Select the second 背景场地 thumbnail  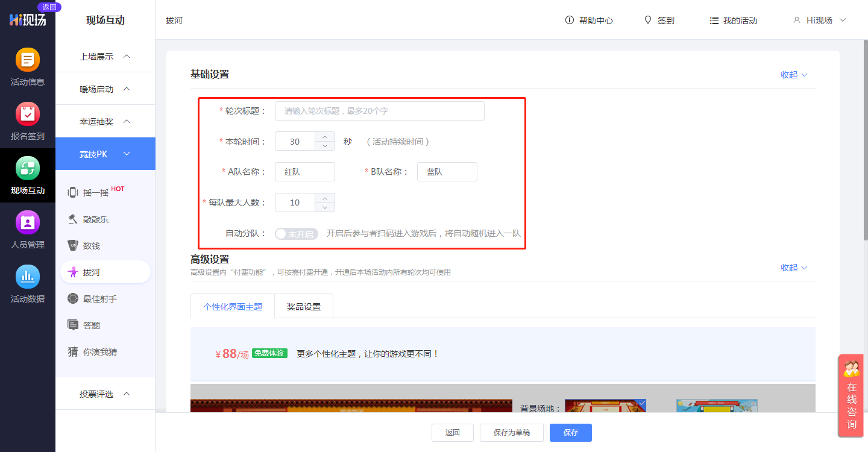(x=717, y=406)
